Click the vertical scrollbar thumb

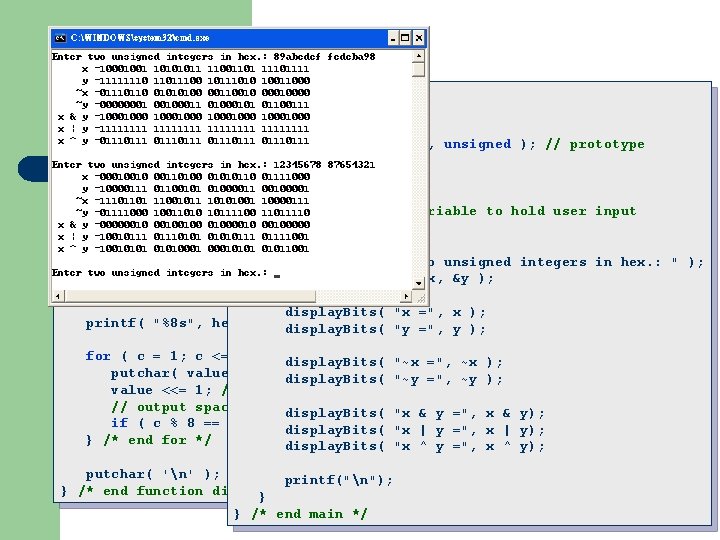[x=418, y=69]
